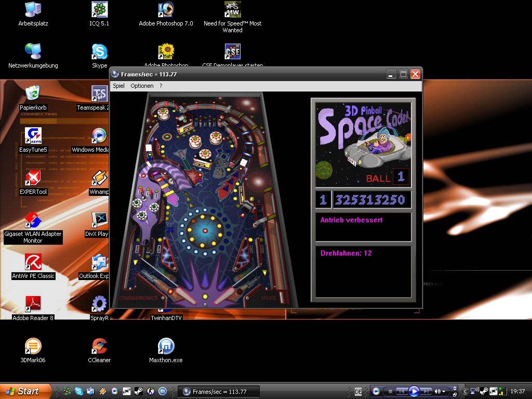This screenshot has height=399, width=532.
Task: Switch the DE language indicator
Action: pos(358,392)
